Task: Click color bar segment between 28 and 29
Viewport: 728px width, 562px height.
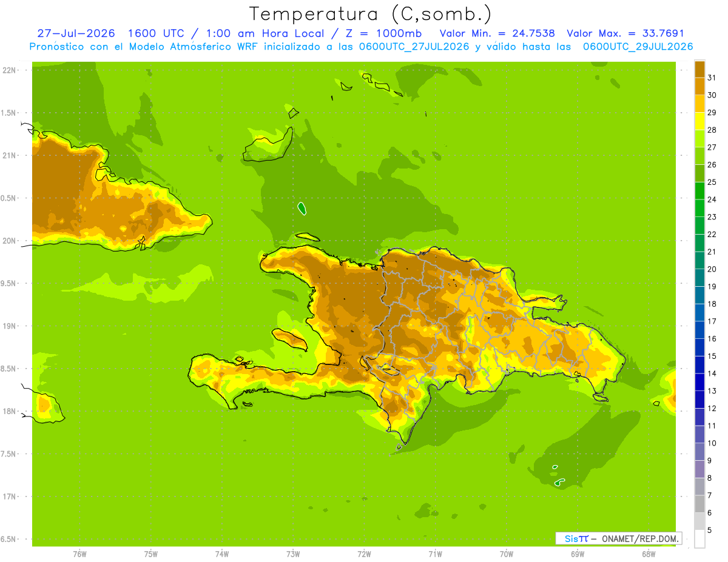Action: [699, 121]
